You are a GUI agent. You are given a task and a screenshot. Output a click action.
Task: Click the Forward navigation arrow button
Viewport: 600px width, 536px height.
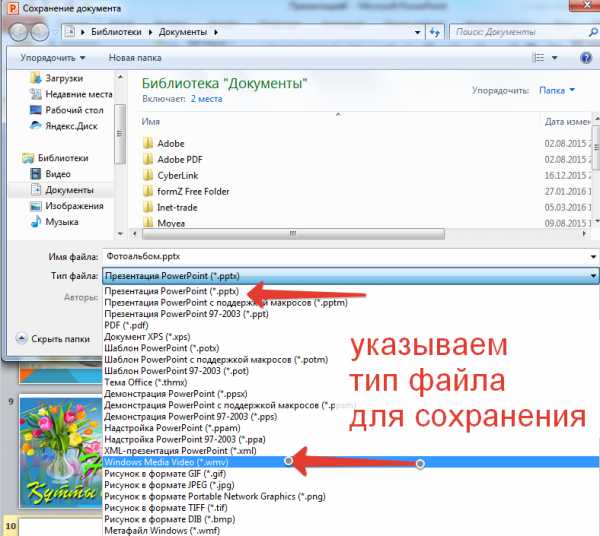[x=40, y=32]
